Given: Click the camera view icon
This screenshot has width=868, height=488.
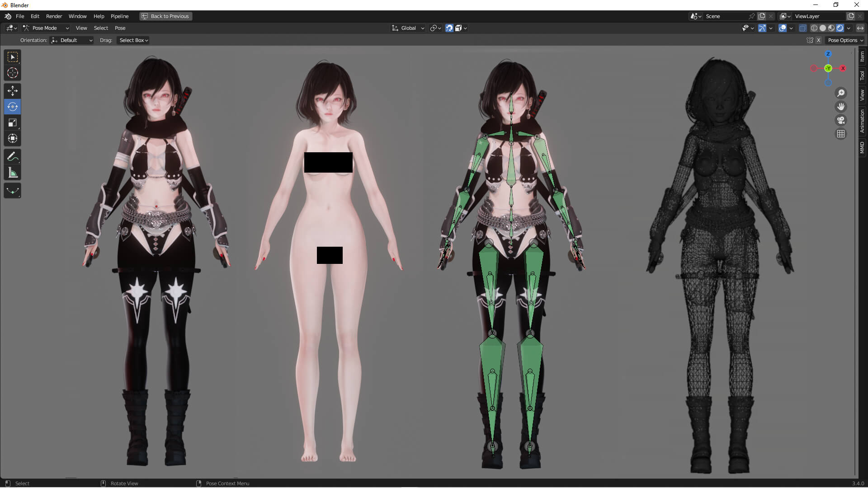Looking at the screenshot, I should point(841,120).
